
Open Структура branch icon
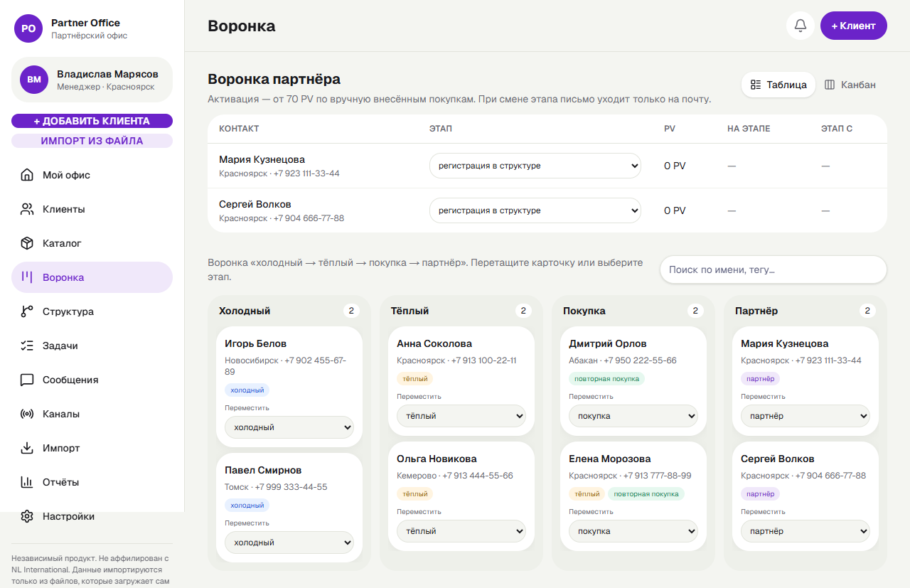[x=27, y=311]
